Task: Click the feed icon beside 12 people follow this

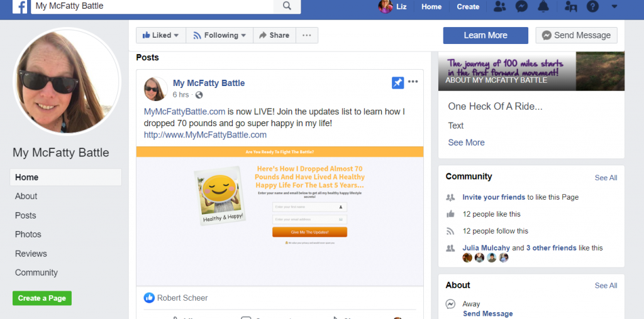Action: click(x=450, y=231)
